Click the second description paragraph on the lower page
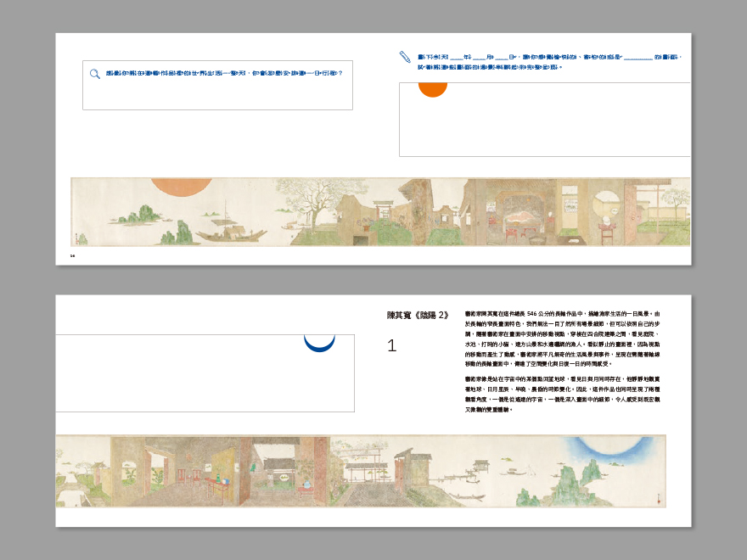Viewport: 747px width, 560px height. [x=562, y=394]
